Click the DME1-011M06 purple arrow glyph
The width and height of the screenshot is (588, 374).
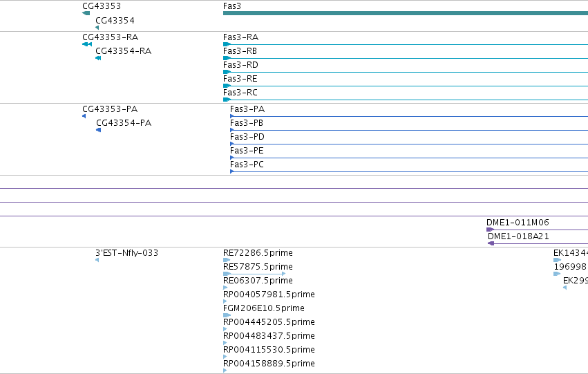(x=490, y=230)
